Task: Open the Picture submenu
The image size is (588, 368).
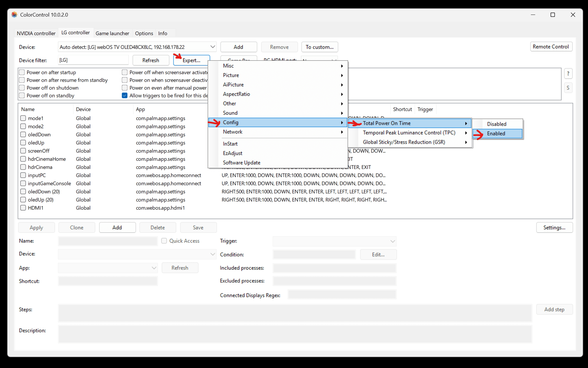Action: tap(278, 75)
